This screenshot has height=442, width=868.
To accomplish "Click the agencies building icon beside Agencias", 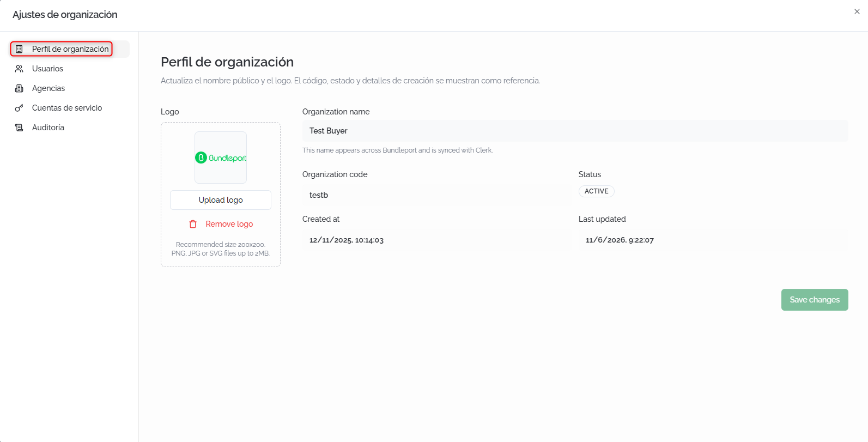I will [x=19, y=88].
